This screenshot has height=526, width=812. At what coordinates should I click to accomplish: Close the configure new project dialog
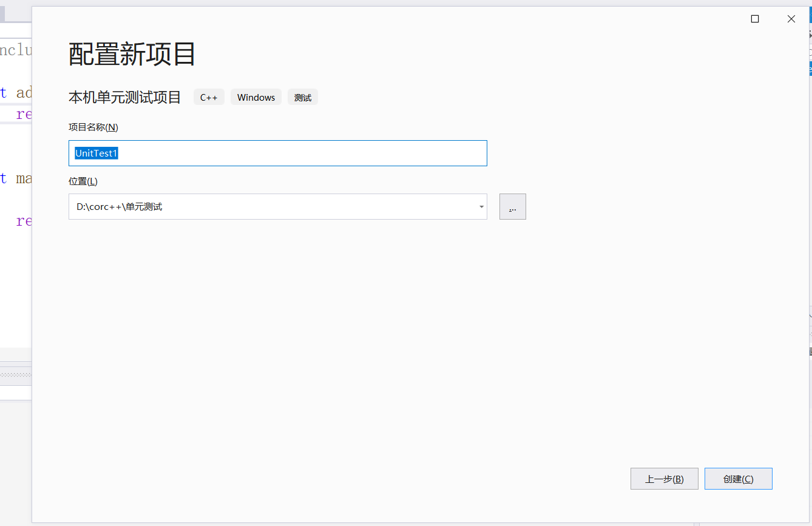[x=791, y=19]
